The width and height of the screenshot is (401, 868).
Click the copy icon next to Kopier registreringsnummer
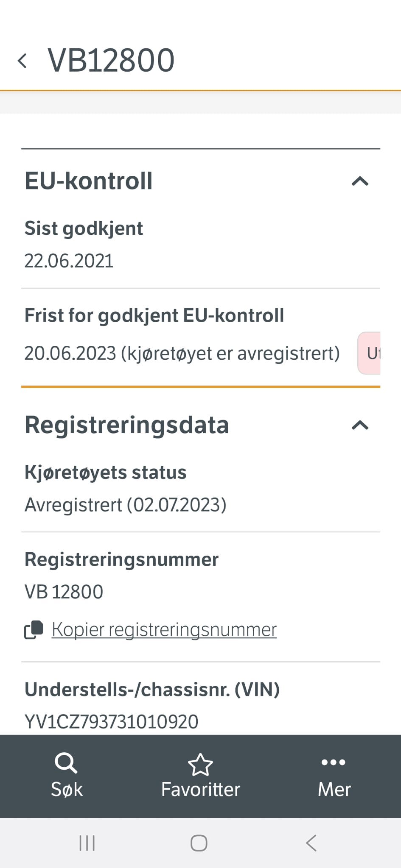[34, 630]
